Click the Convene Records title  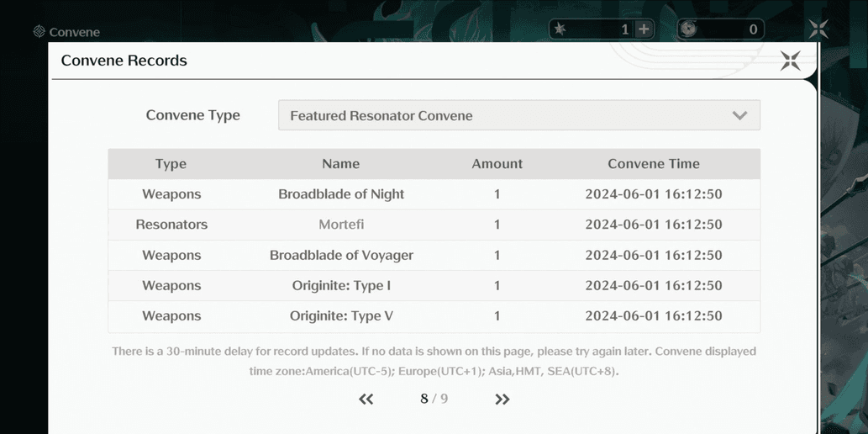[124, 61]
